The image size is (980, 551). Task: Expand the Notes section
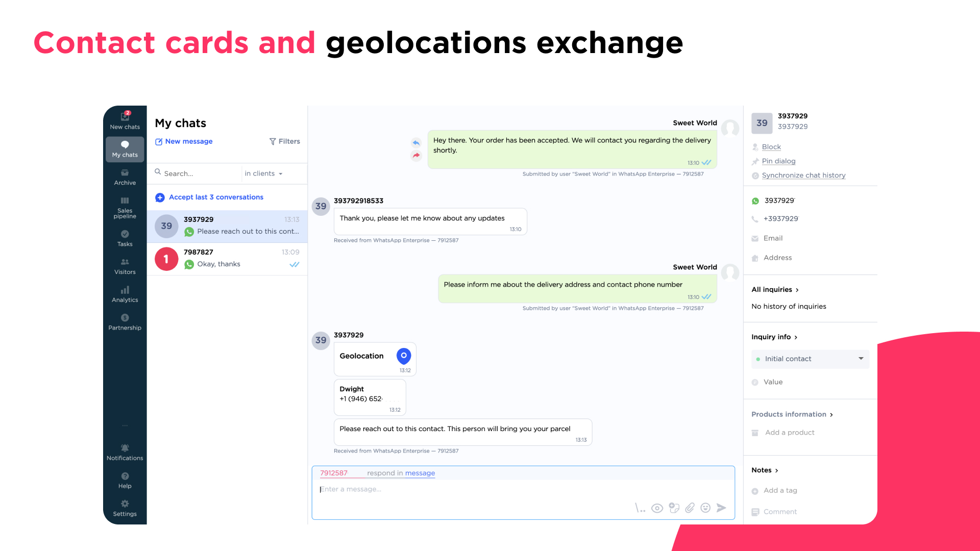click(x=765, y=470)
